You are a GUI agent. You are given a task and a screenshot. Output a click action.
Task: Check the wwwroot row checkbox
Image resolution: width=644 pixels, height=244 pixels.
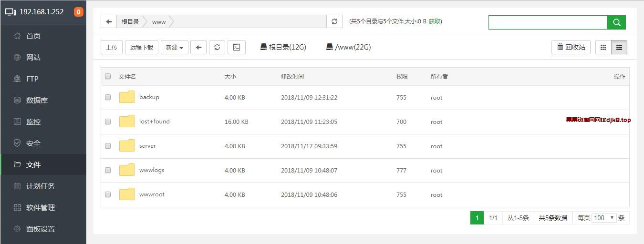(x=108, y=194)
